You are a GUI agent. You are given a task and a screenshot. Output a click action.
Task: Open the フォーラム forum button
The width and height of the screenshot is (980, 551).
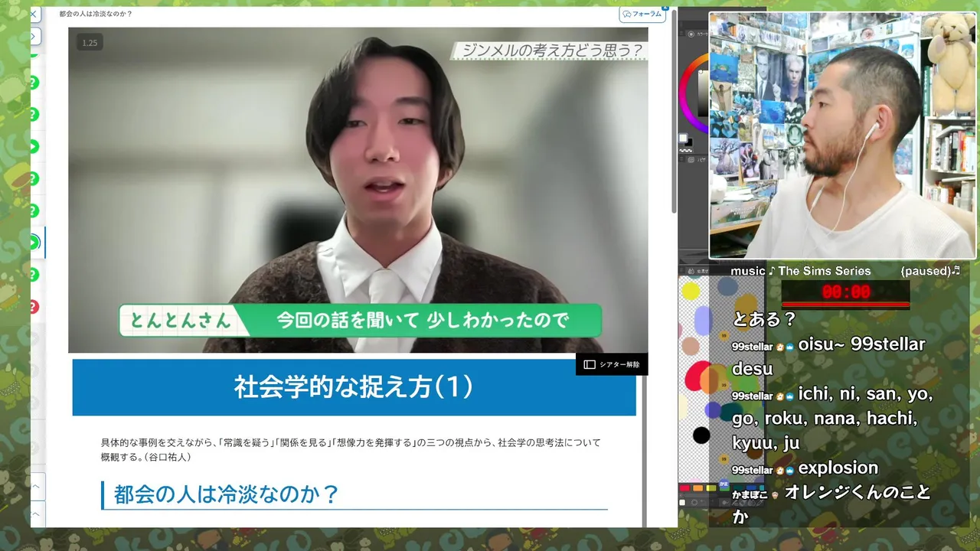point(642,14)
